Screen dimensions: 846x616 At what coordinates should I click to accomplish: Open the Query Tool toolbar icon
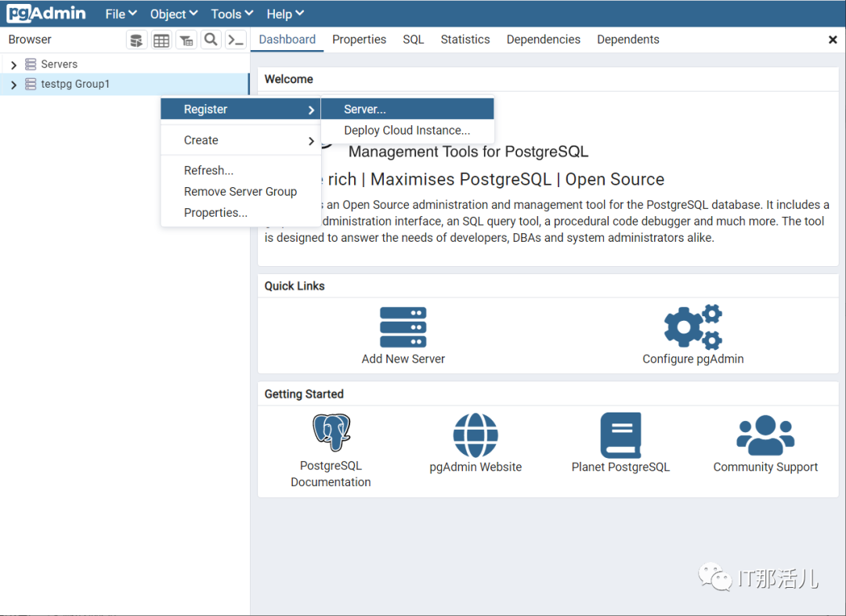[136, 40]
